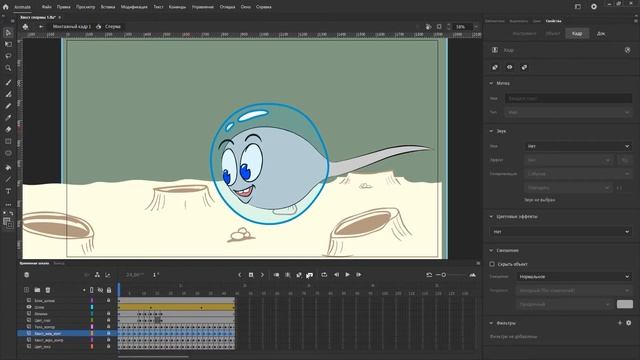640x360 pixels.
Task: Open the blend mode dropdown Нормальное
Action: tap(574, 277)
